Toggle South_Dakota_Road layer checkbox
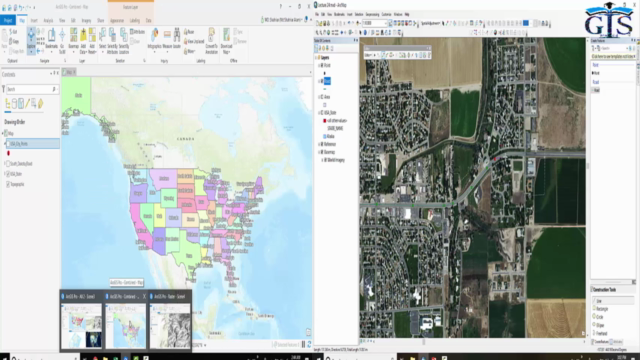 click(8, 164)
